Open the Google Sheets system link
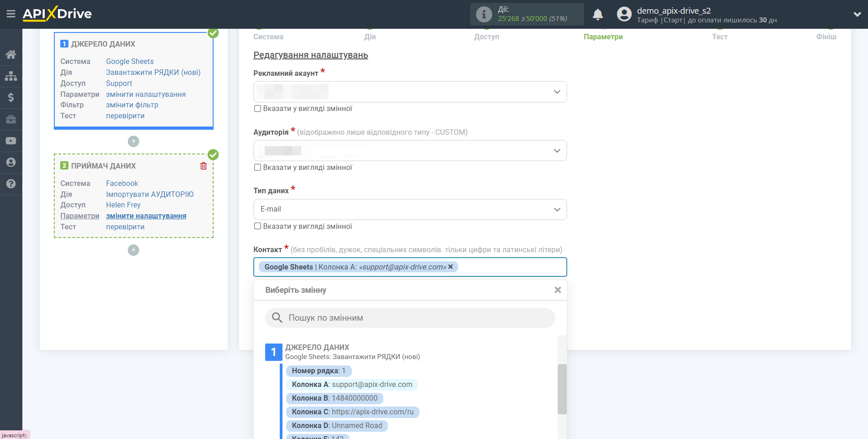This screenshot has width=868, height=439. click(130, 61)
